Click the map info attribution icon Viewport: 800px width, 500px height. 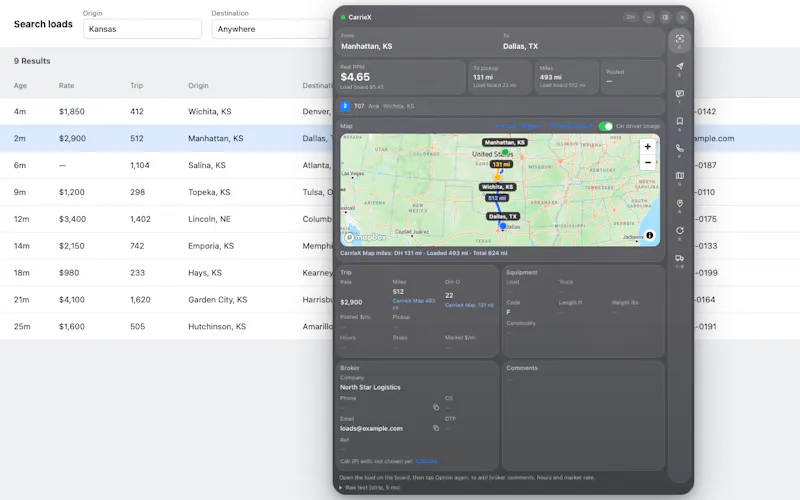649,235
